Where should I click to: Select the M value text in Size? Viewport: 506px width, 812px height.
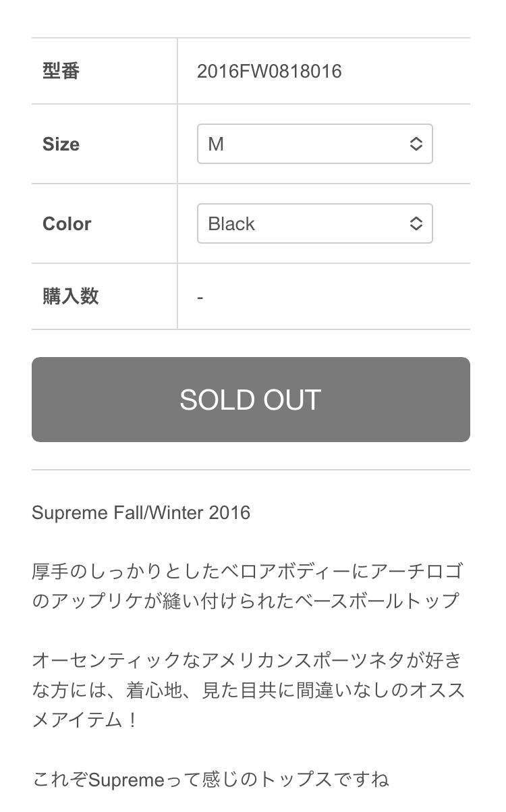(x=216, y=144)
